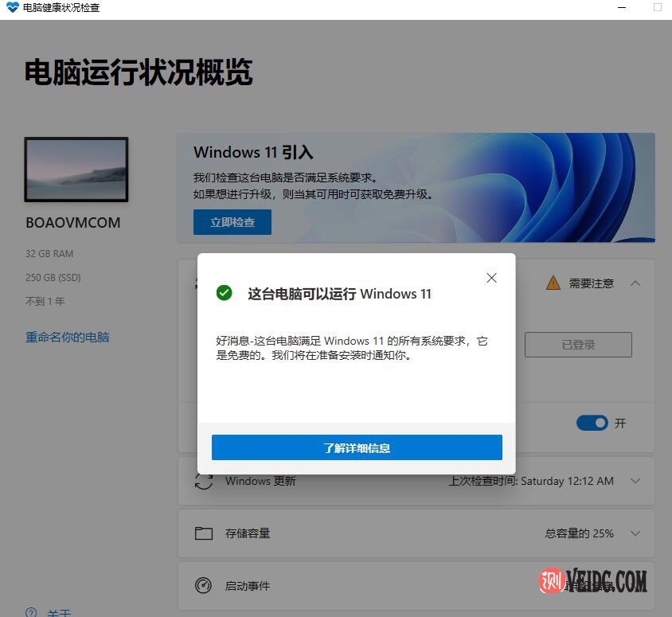This screenshot has height=617, width=672.
Task: Click the 已登录 button
Action: click(578, 345)
